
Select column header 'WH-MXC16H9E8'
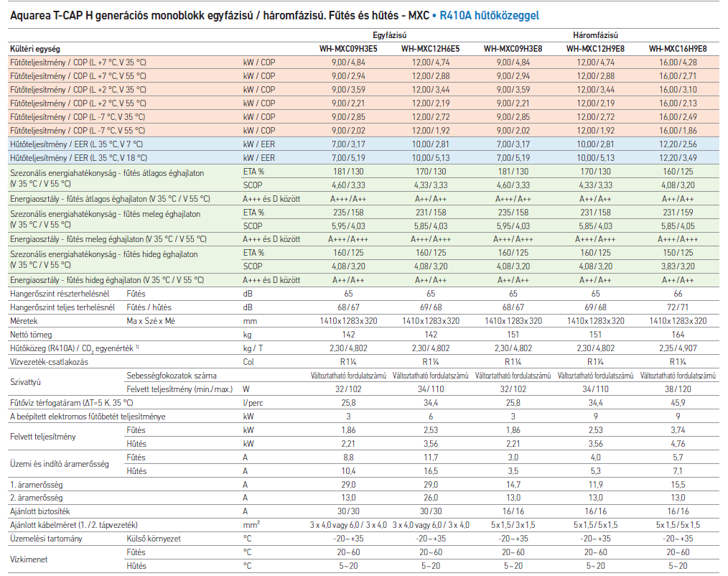(678, 49)
